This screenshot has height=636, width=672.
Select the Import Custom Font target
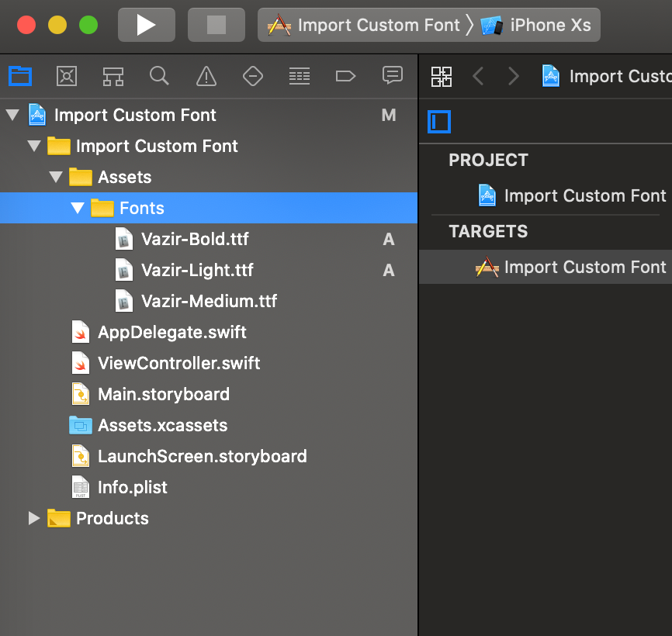584,267
